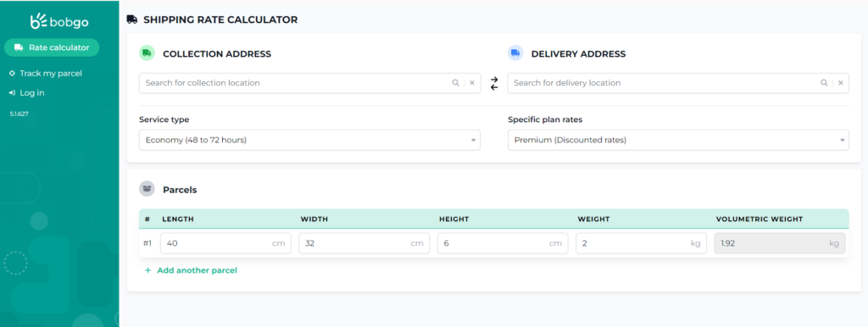Open the Specific plan rates dropdown

(678, 140)
